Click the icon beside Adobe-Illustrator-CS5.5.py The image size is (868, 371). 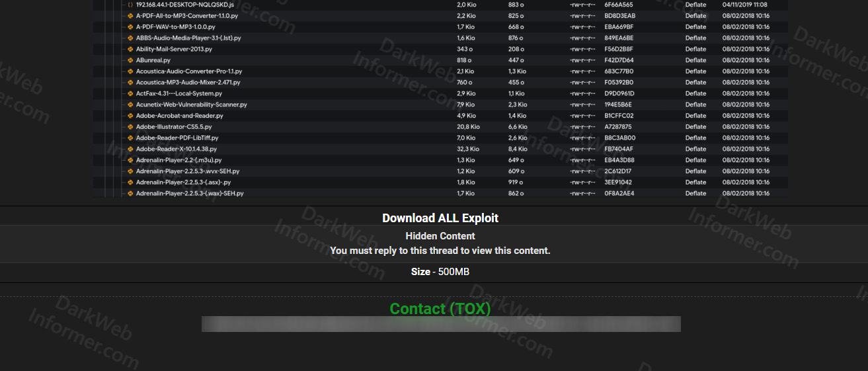click(x=130, y=127)
